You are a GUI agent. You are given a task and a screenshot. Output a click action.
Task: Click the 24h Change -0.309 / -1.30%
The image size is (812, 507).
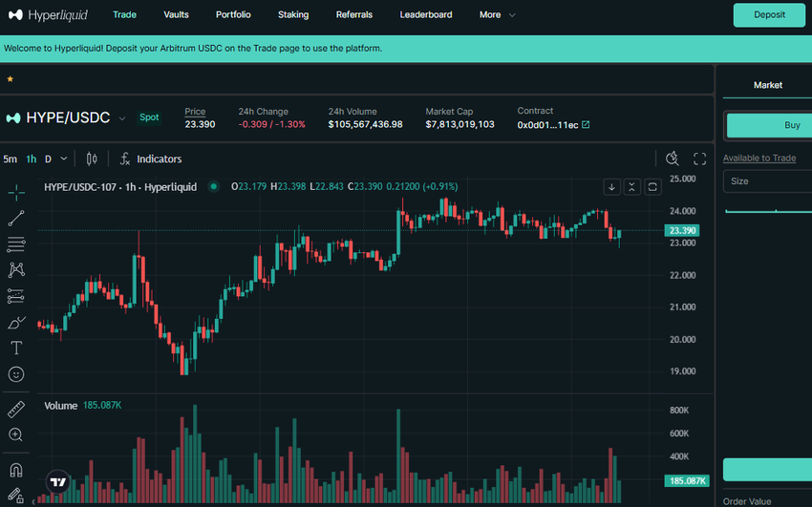[x=272, y=124]
